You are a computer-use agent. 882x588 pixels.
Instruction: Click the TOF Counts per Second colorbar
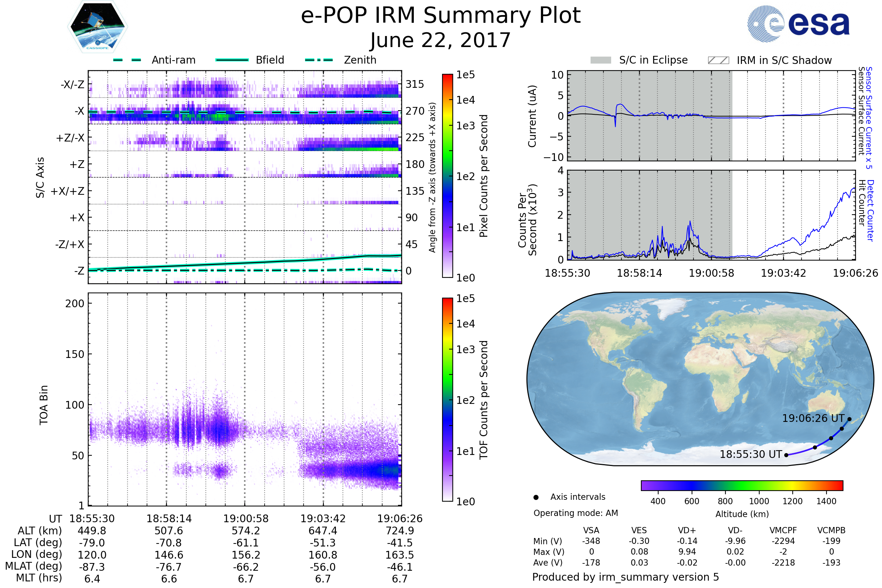tap(447, 399)
